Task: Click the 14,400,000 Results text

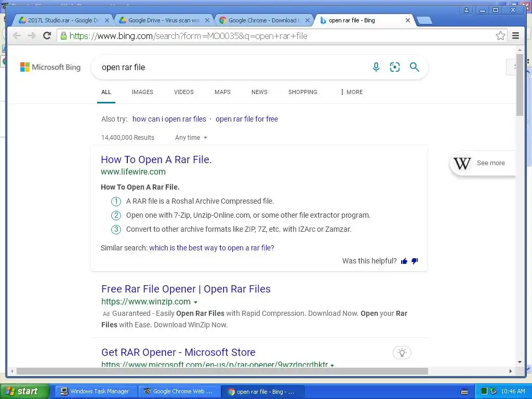Action: 128,137
